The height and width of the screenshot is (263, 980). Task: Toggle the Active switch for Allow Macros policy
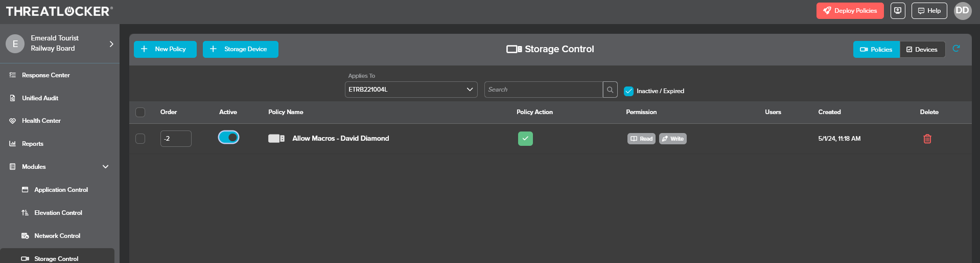(228, 137)
